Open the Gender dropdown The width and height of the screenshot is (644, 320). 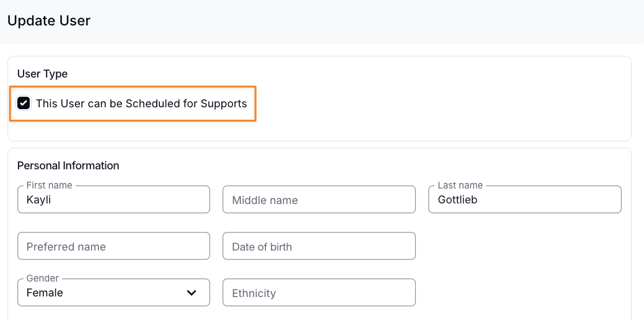tap(113, 293)
